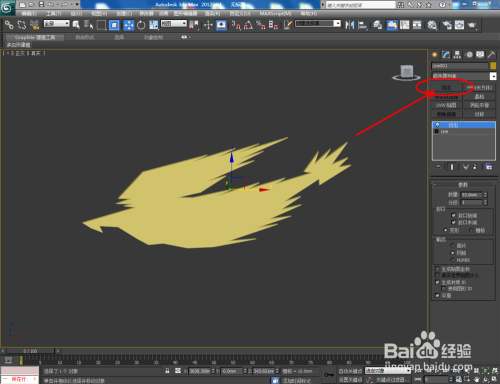Toggle the Spinner Snap icon

point(273,25)
